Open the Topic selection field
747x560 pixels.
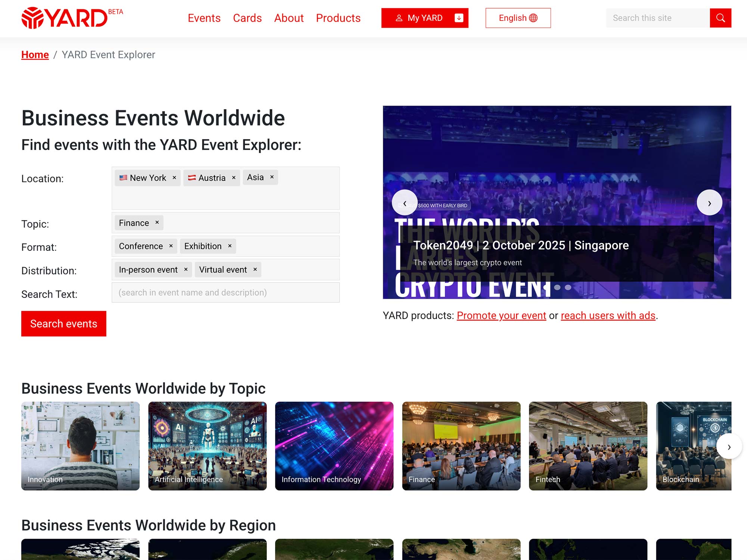click(x=226, y=223)
